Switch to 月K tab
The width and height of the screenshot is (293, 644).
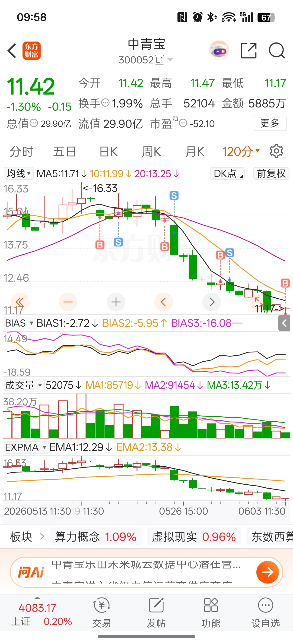tap(195, 151)
